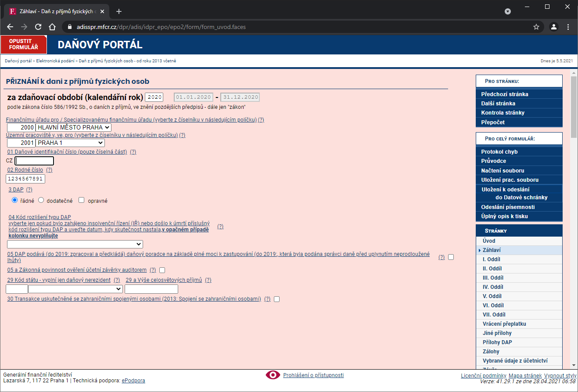Enable the auditor verification checkbox (05 a)
Viewport: 578px width, 392px height.
162,270
